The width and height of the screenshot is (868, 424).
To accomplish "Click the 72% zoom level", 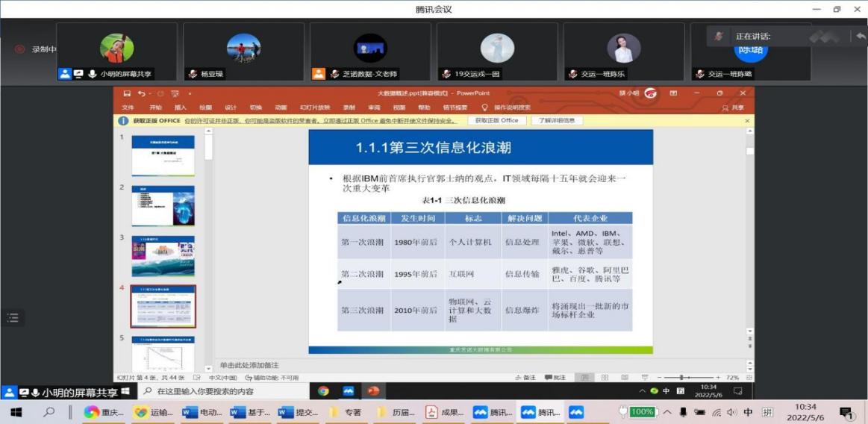I will tap(732, 378).
